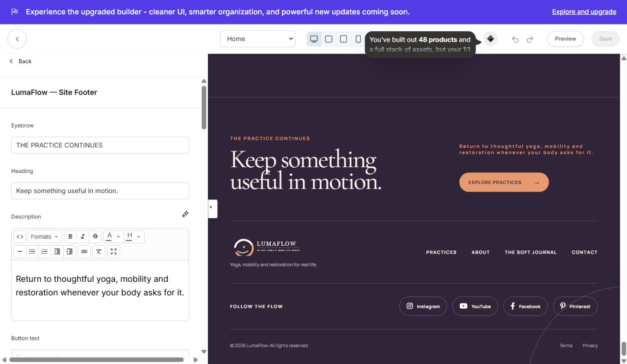Image resolution: width=627 pixels, height=364 pixels.
Task: Open the Pinterest social button
Action: 575,306
